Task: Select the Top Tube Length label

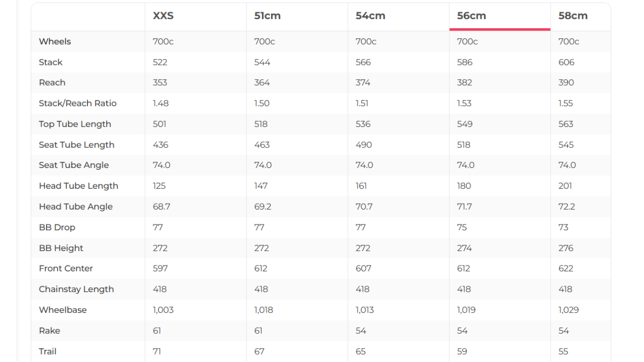Action: (75, 124)
